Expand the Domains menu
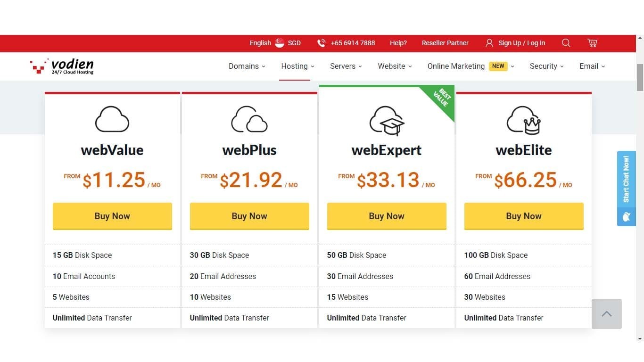644x362 pixels. 247,66
